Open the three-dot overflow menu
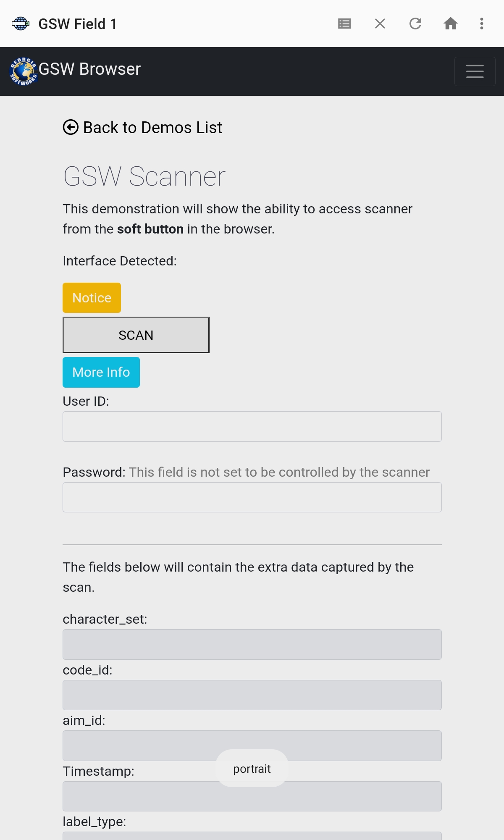 click(482, 24)
